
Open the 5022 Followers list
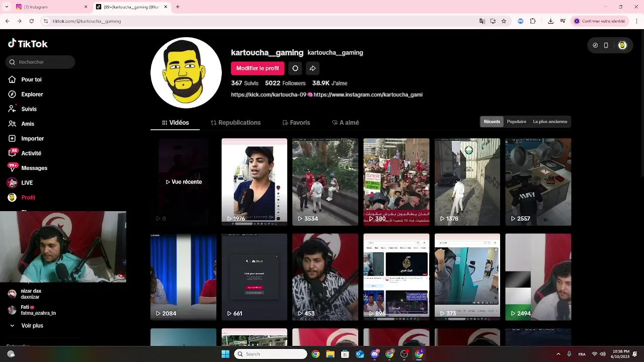(285, 83)
